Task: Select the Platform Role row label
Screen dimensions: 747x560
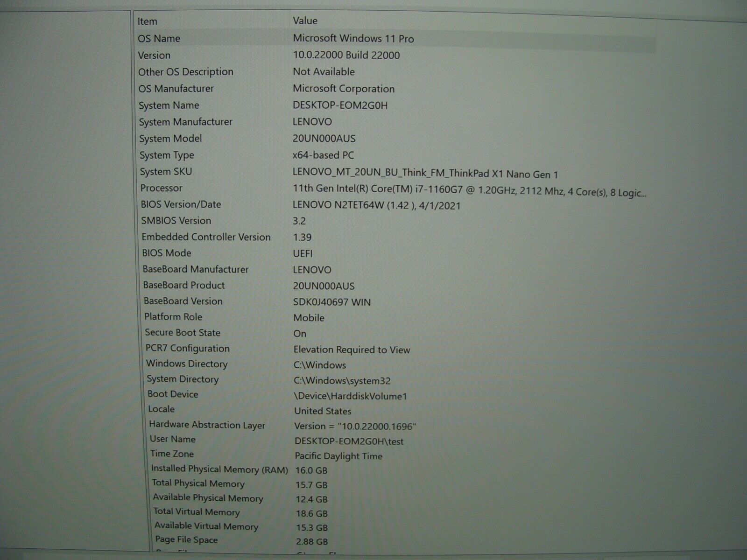Action: point(173,317)
